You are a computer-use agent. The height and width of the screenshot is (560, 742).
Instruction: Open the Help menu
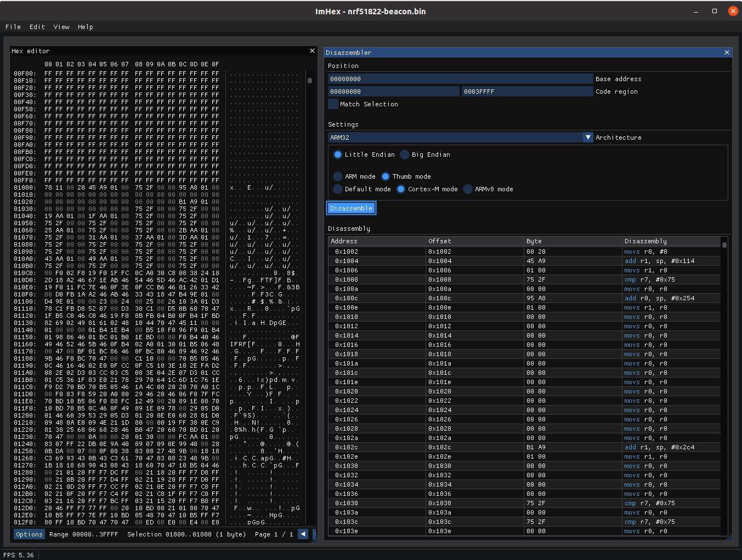click(86, 27)
